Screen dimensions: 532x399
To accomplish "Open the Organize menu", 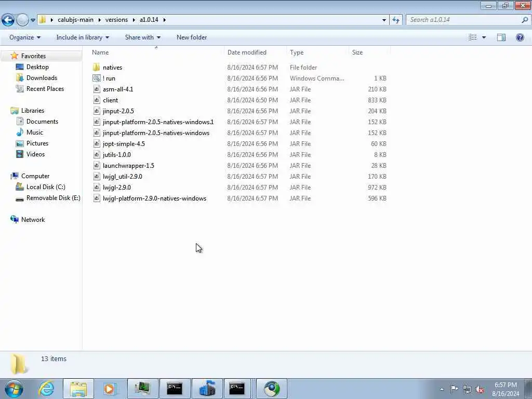I will pos(25,37).
